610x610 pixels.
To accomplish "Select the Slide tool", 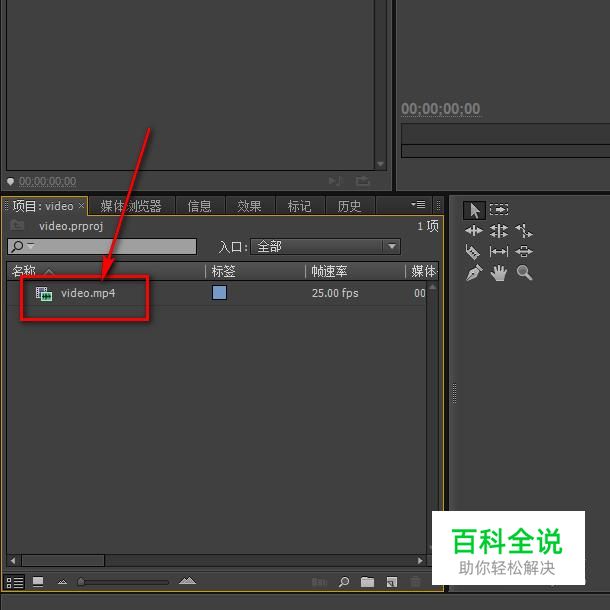I will click(x=524, y=252).
